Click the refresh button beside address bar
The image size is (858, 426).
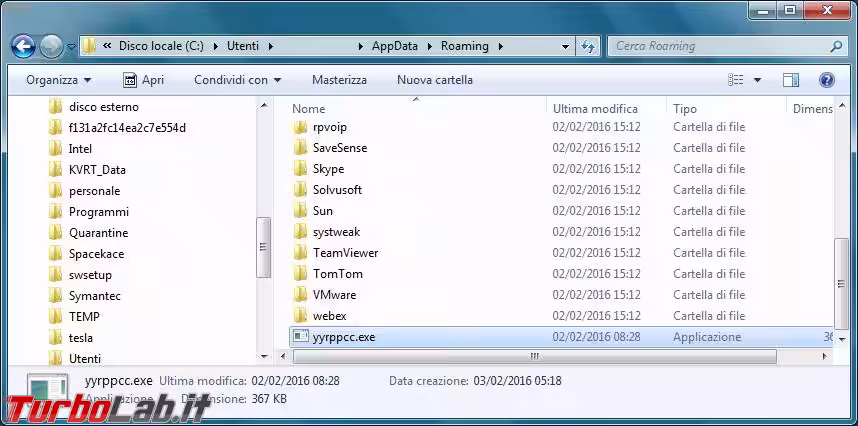588,46
